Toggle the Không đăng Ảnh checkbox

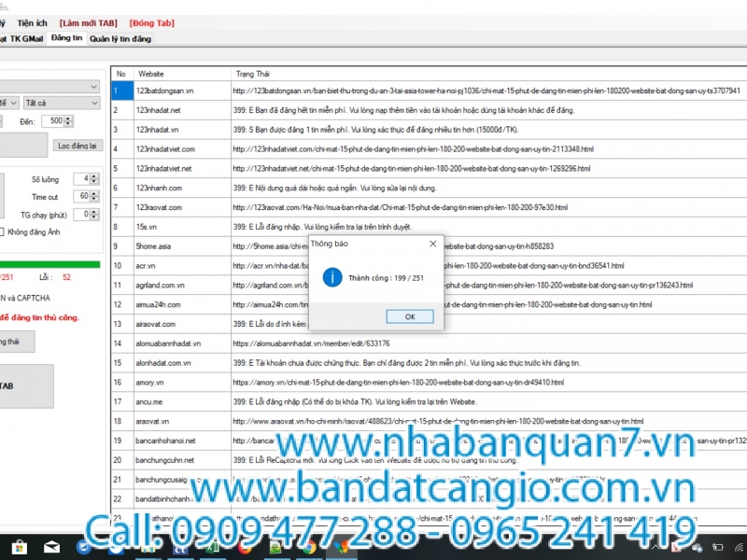3,231
